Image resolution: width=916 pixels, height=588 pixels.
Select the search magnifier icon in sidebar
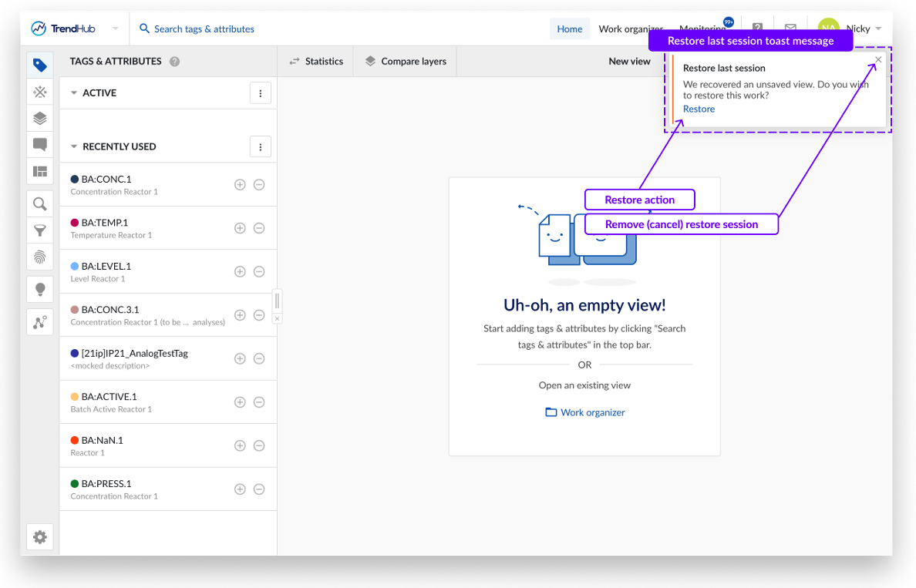40,204
